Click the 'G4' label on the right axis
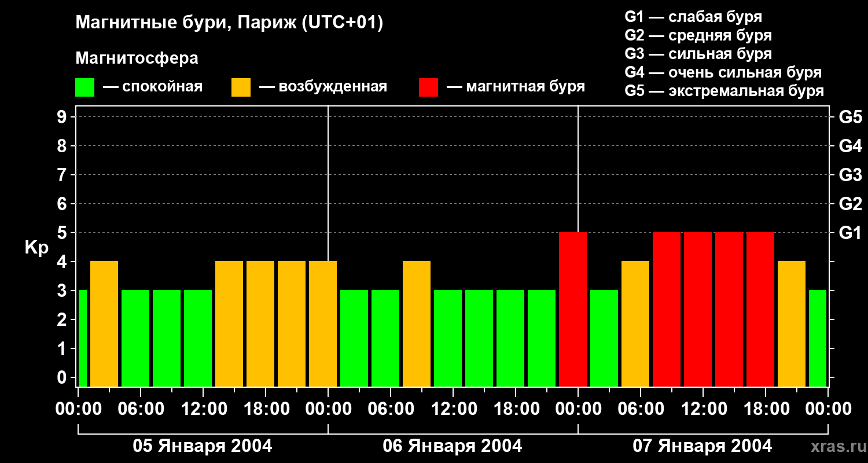This screenshot has height=463, width=868. tap(850, 146)
